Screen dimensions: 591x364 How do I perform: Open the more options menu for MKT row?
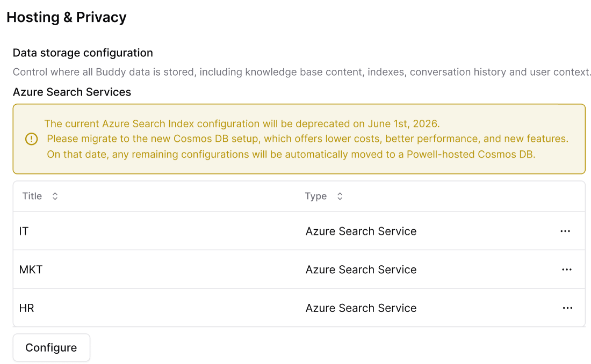566,270
